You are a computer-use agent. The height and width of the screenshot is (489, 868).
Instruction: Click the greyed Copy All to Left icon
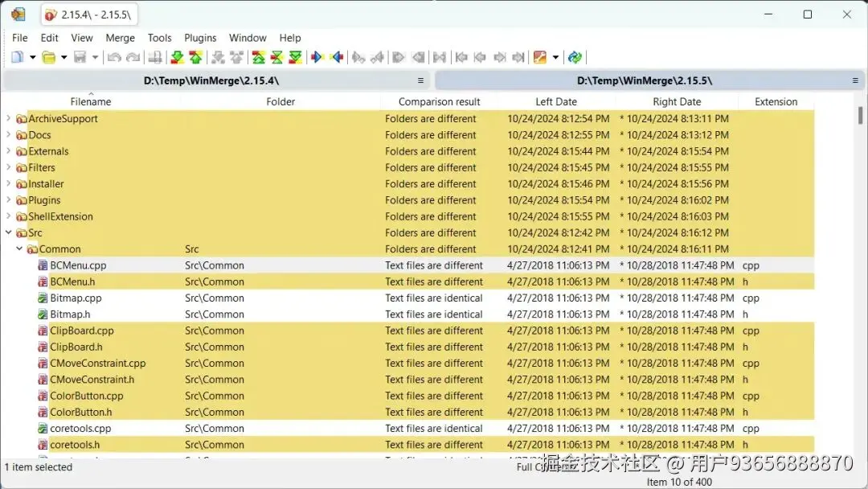point(419,57)
